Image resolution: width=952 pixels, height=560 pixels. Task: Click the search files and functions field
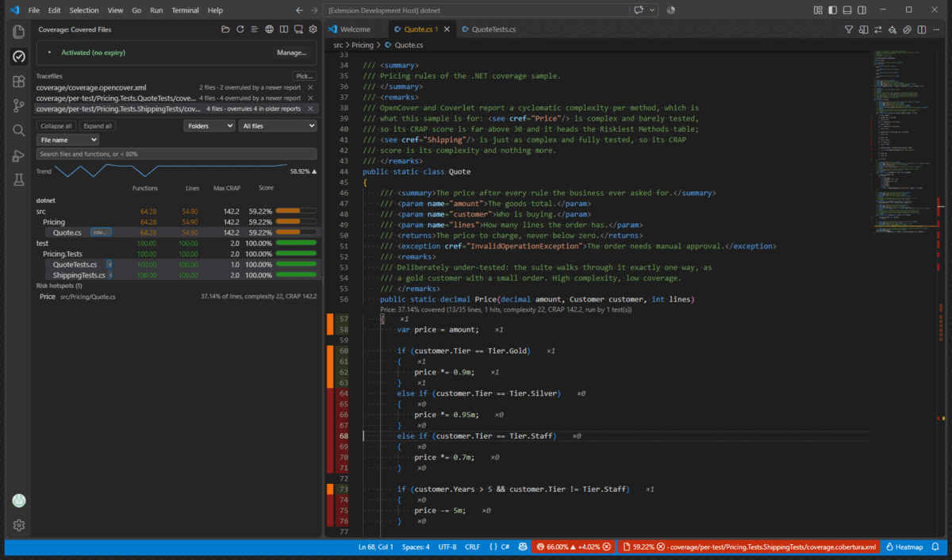[177, 154]
